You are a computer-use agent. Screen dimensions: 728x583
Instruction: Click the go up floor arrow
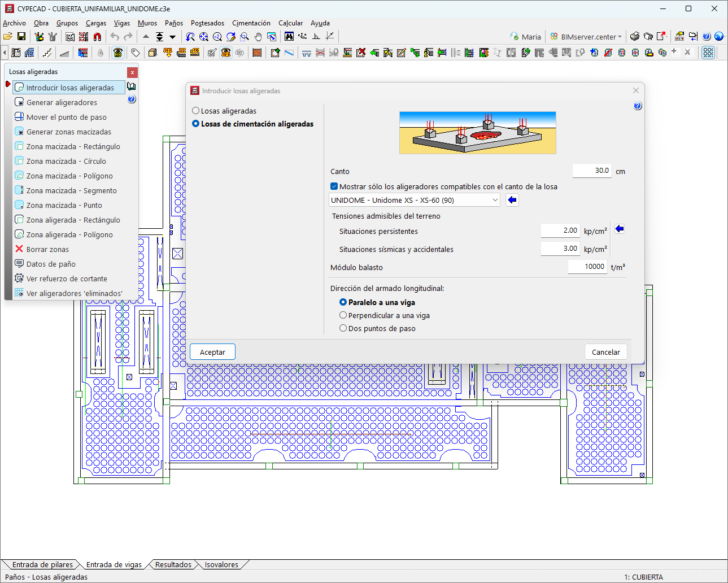(146, 37)
